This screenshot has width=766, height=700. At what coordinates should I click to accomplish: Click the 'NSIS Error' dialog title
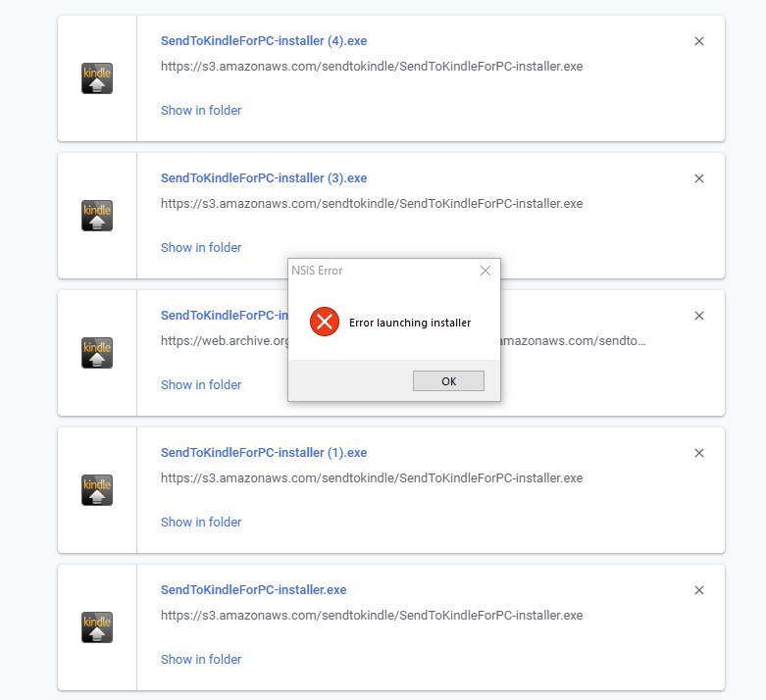317,271
